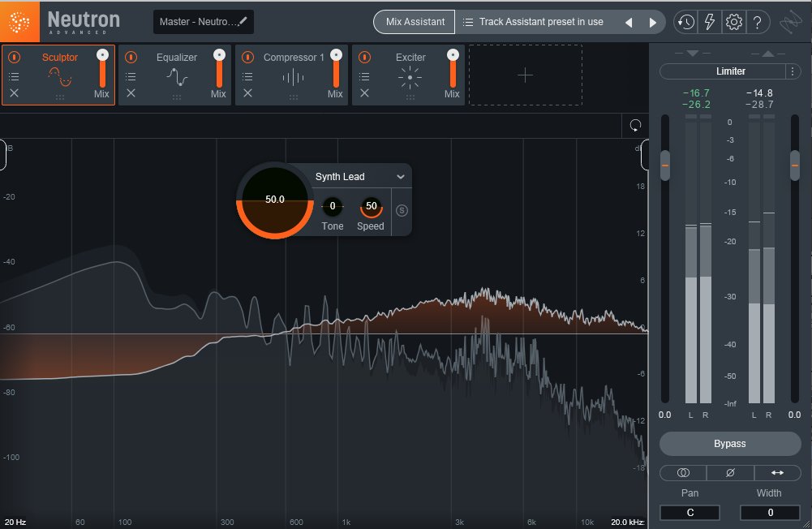Click the input peak reading -16.7
Screen dimensions: 812x529
point(696,92)
